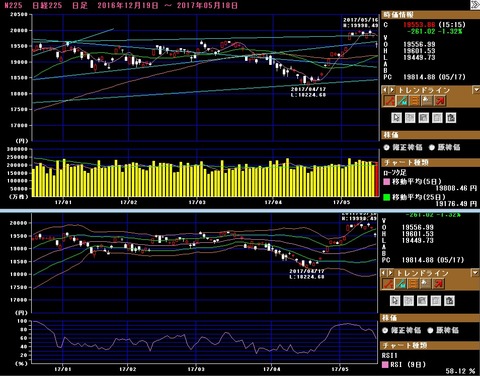Click the high price 19601.53 in upper panel
This screenshot has width=480, height=376.
[x=419, y=51]
